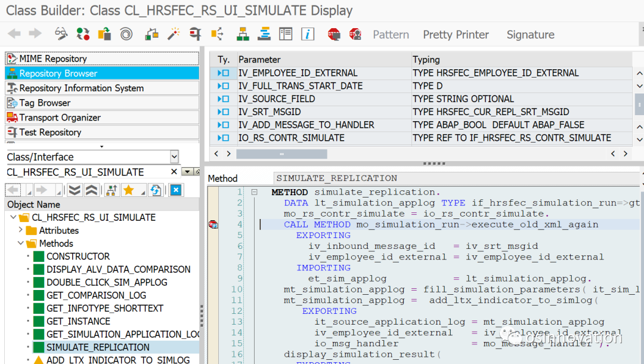Click the Where-Used List icon
The width and height of the screenshot is (644, 364).
point(217,33)
